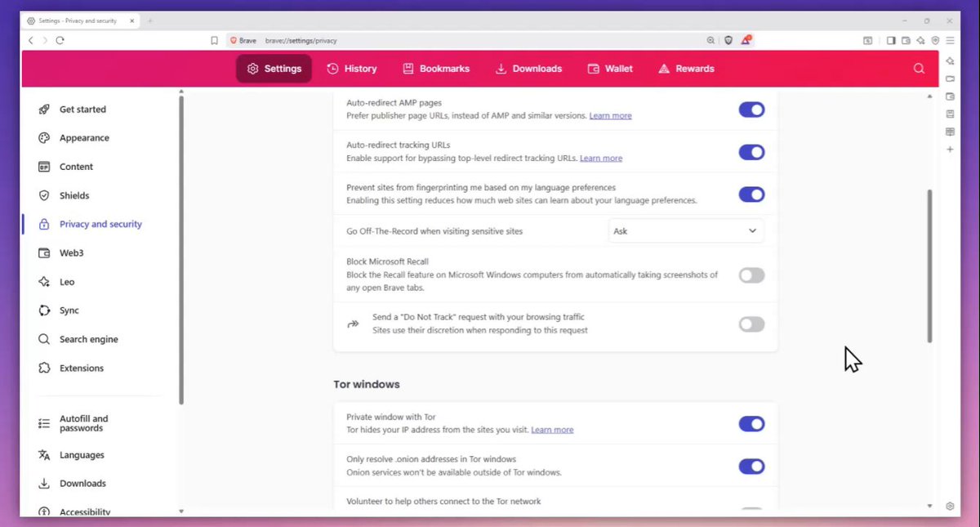Click the 'Block Microsoft Recall' label

click(x=387, y=261)
